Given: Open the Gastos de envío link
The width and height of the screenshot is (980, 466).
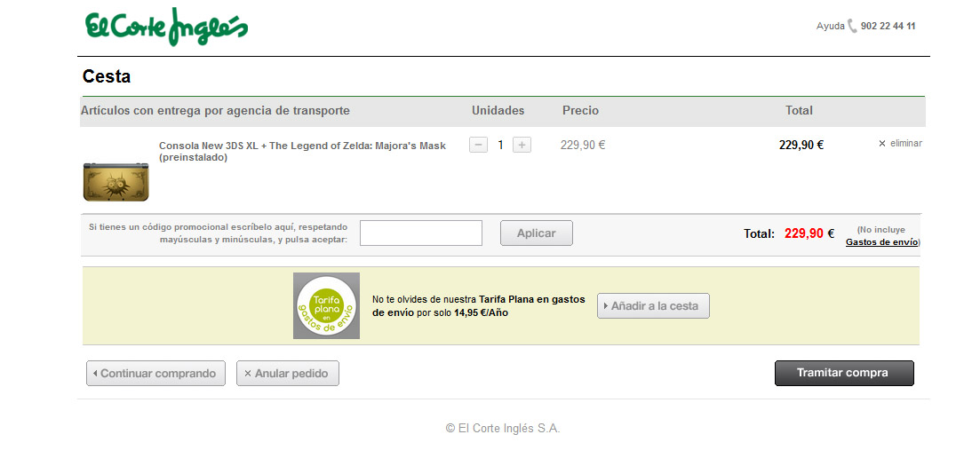Looking at the screenshot, I should click(882, 242).
